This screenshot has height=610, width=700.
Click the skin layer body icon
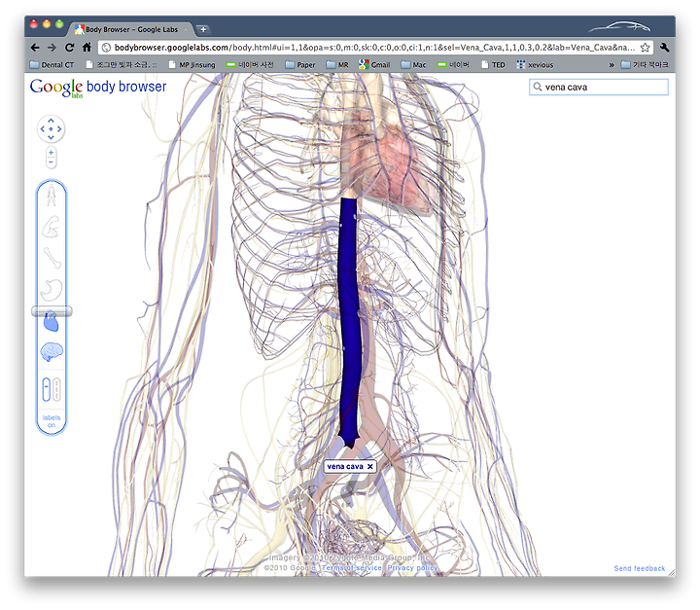point(52,196)
